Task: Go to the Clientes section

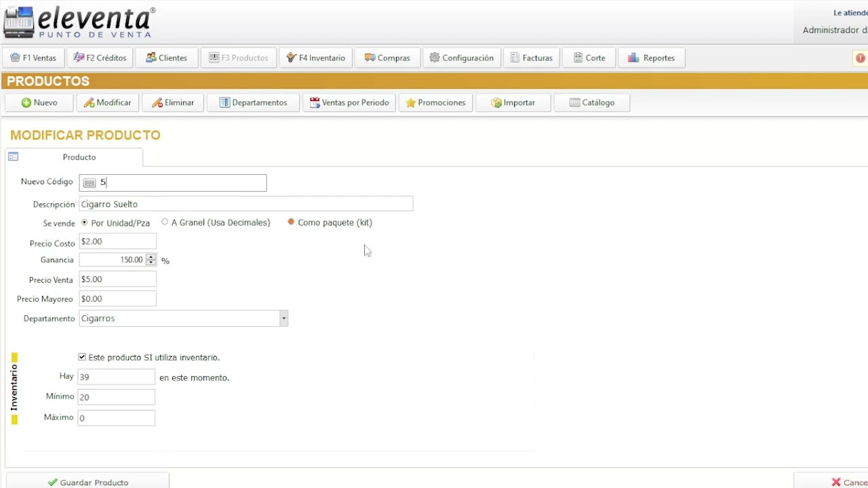Action: point(166,58)
